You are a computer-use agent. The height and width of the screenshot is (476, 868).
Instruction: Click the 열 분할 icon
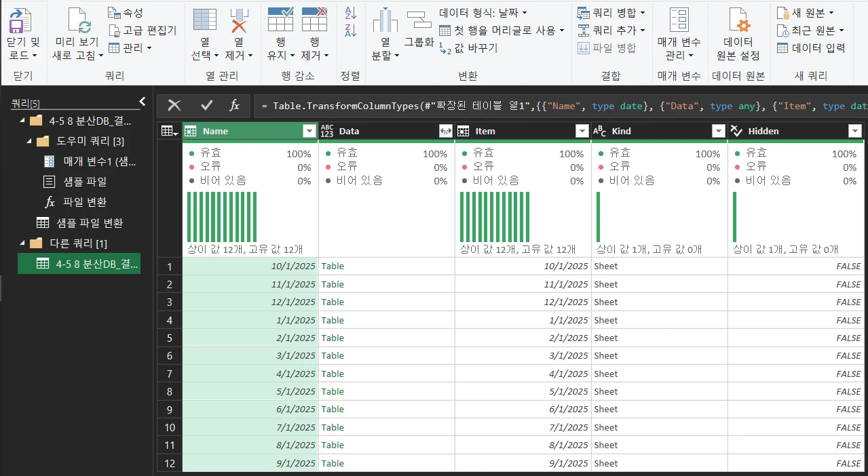point(385,21)
